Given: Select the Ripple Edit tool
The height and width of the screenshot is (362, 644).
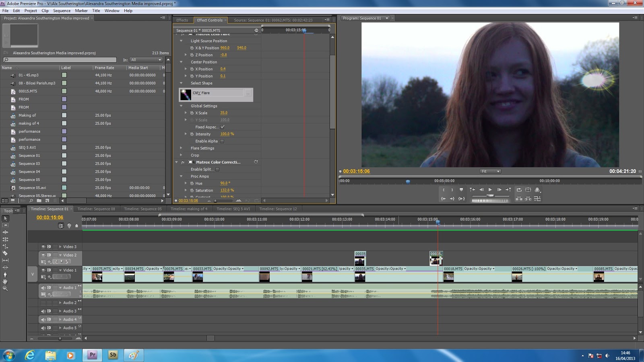Looking at the screenshot, I should [5, 232].
